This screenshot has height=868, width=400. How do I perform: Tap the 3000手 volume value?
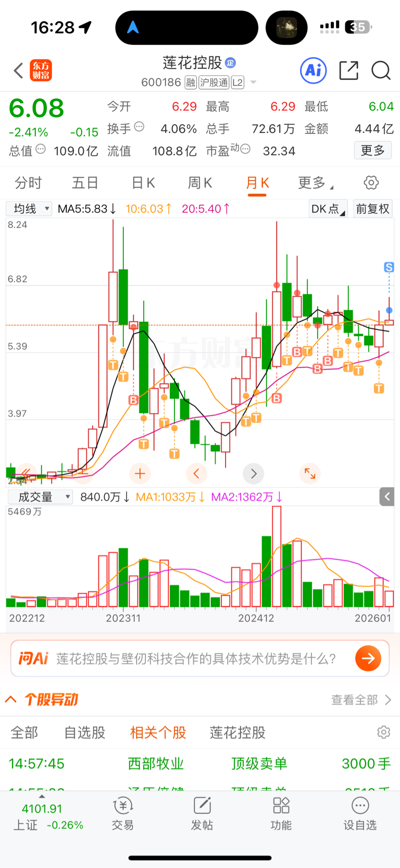pyautogui.click(x=366, y=764)
